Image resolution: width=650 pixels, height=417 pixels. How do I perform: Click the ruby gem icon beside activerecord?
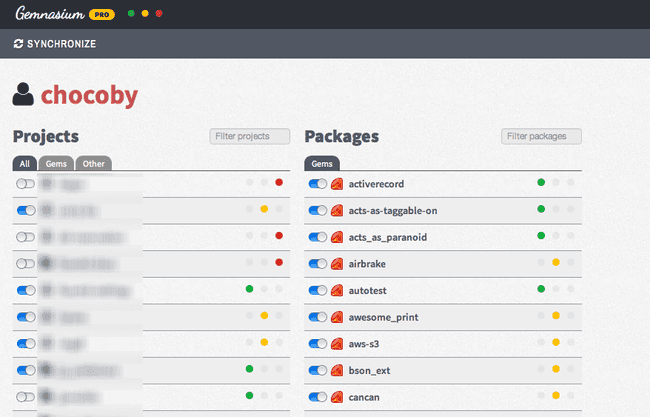click(337, 184)
